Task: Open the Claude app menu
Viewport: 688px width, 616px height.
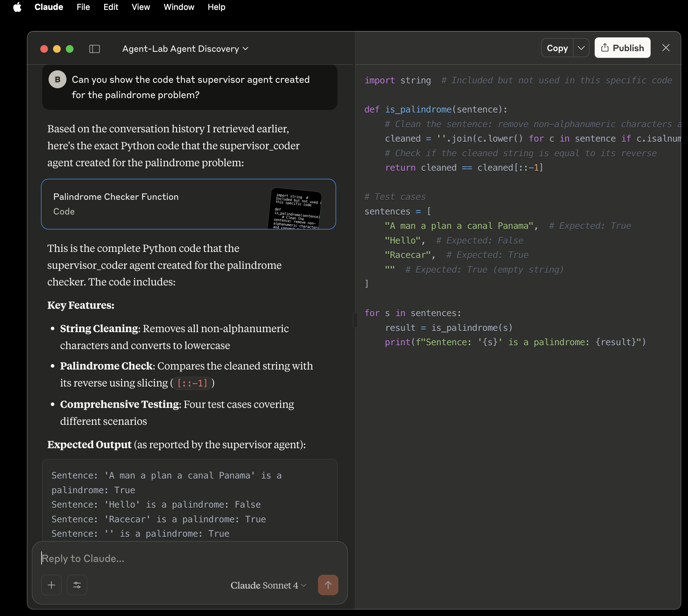Action: pyautogui.click(x=49, y=7)
